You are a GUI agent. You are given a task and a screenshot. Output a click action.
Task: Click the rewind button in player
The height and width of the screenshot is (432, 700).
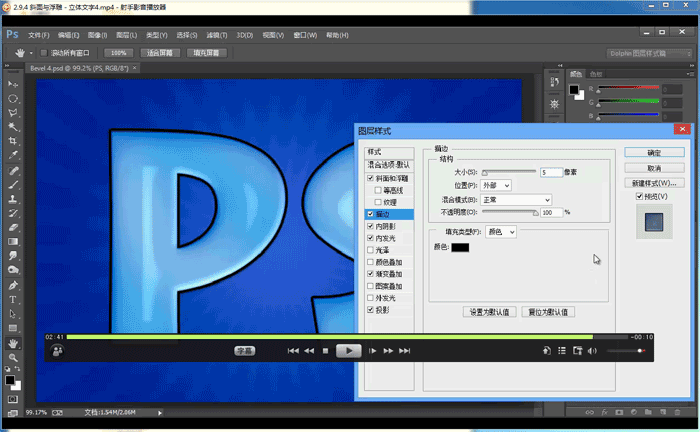(x=309, y=351)
